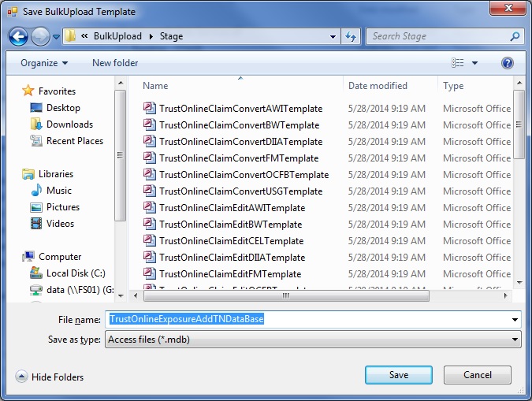Sort files by Date modified column header
Viewport: 532px width, 401px height.
[378, 86]
